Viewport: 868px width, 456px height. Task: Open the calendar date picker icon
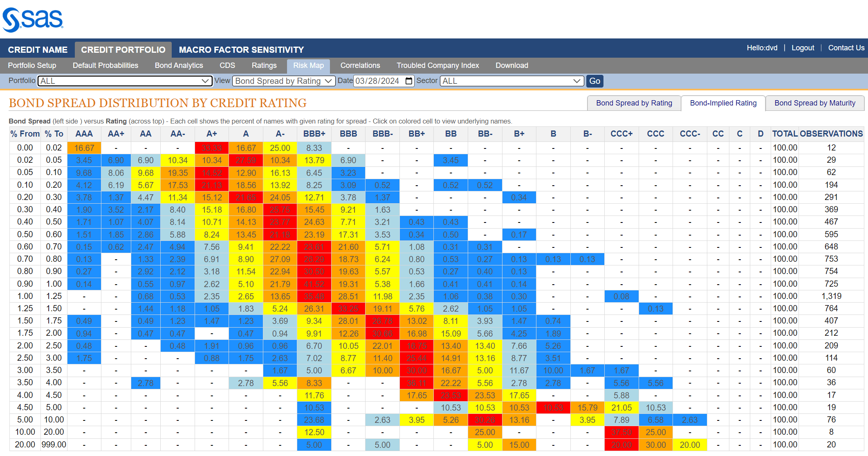(408, 81)
